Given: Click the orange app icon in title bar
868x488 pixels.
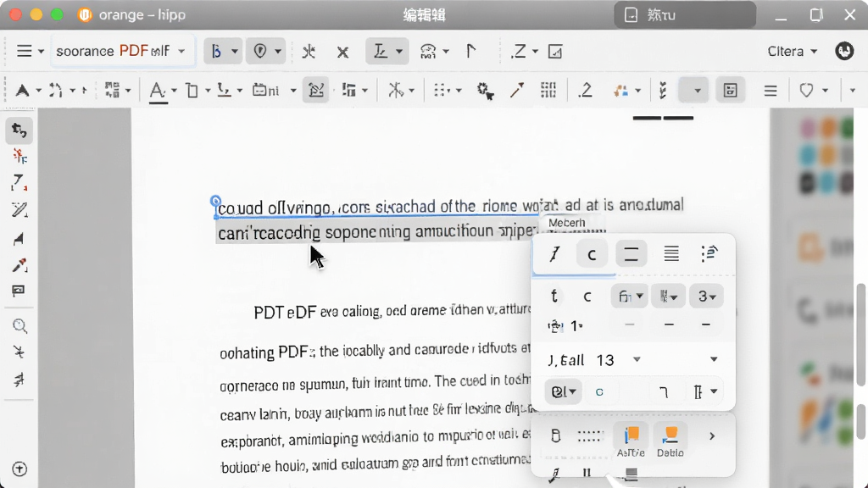Looking at the screenshot, I should [x=85, y=15].
